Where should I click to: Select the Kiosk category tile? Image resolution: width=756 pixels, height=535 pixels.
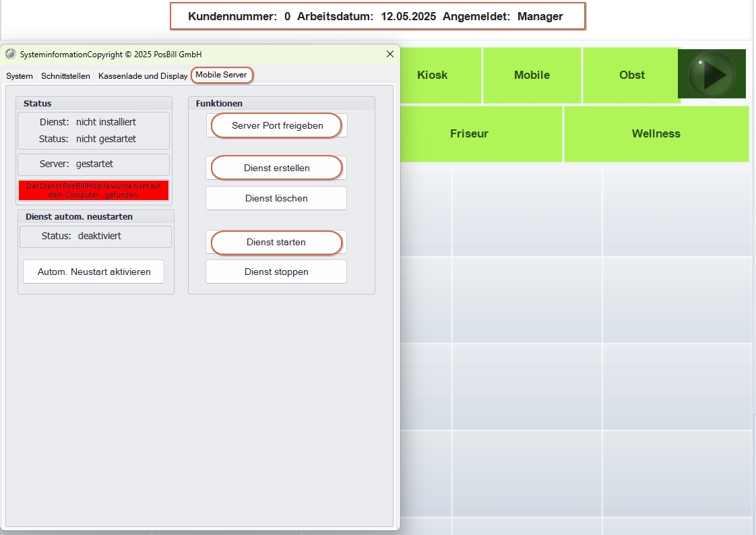[432, 75]
